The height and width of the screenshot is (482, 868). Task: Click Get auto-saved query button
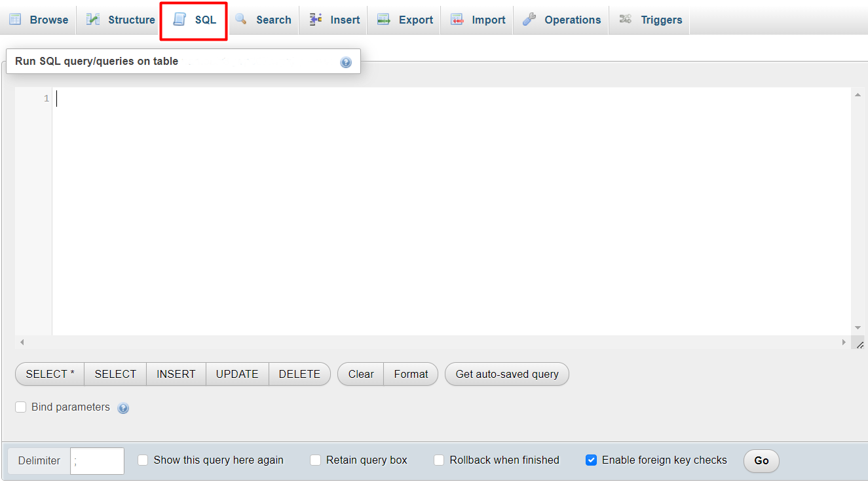point(507,374)
